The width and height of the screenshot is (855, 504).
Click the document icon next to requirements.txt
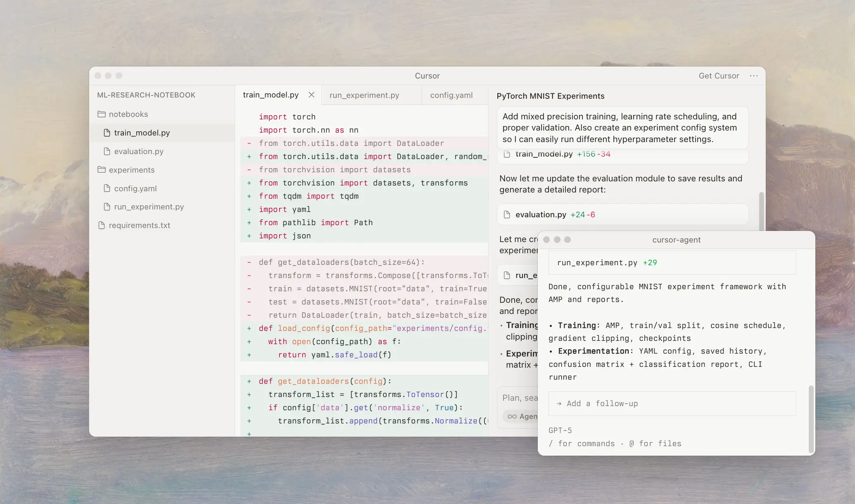(102, 225)
